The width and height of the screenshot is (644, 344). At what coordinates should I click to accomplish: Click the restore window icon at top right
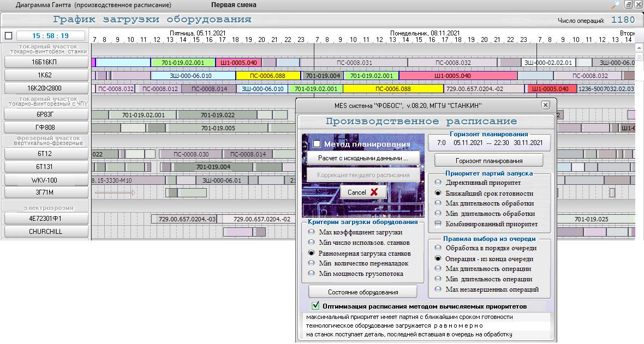coord(628,4)
